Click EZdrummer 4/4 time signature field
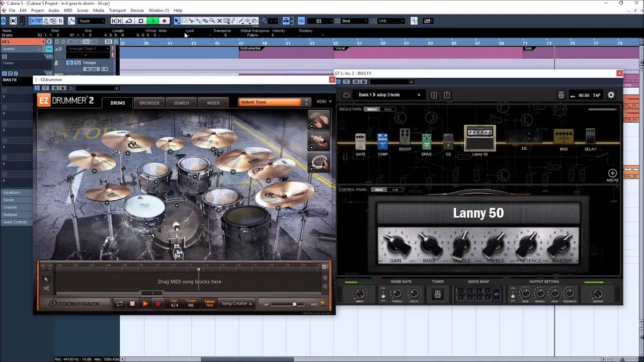Viewport: 644px width, 362px height. click(x=174, y=304)
